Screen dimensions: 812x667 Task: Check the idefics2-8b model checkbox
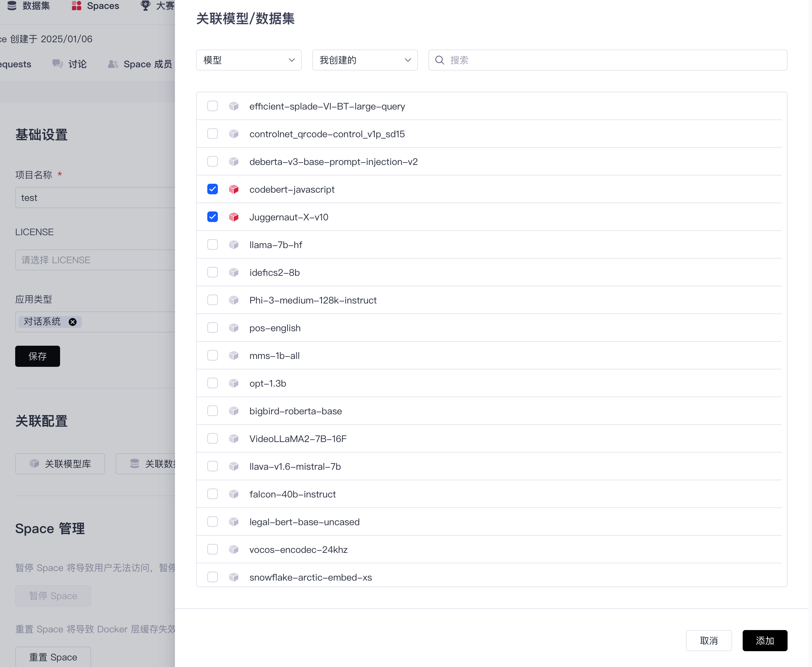(x=213, y=272)
